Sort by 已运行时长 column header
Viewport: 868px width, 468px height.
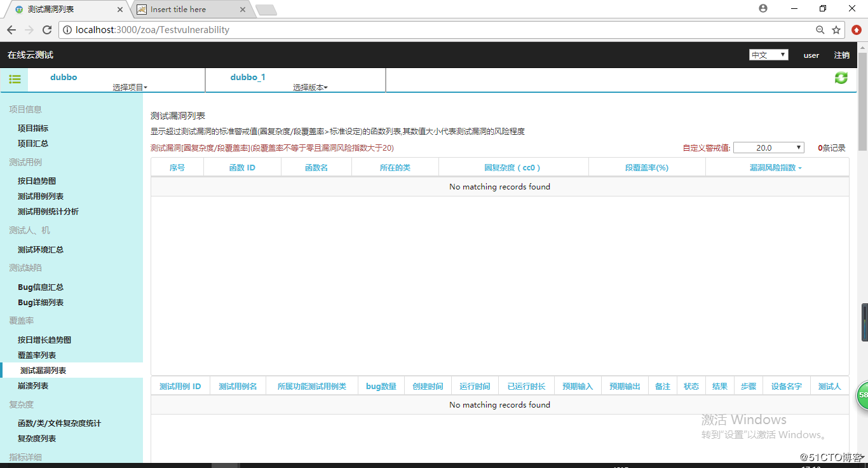(526, 387)
